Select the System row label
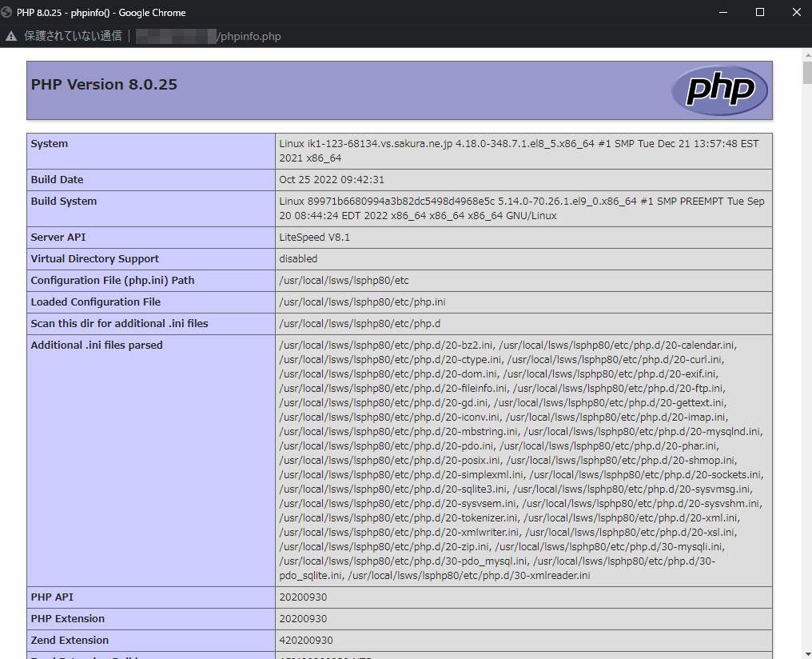The width and height of the screenshot is (812, 659). 50,144
